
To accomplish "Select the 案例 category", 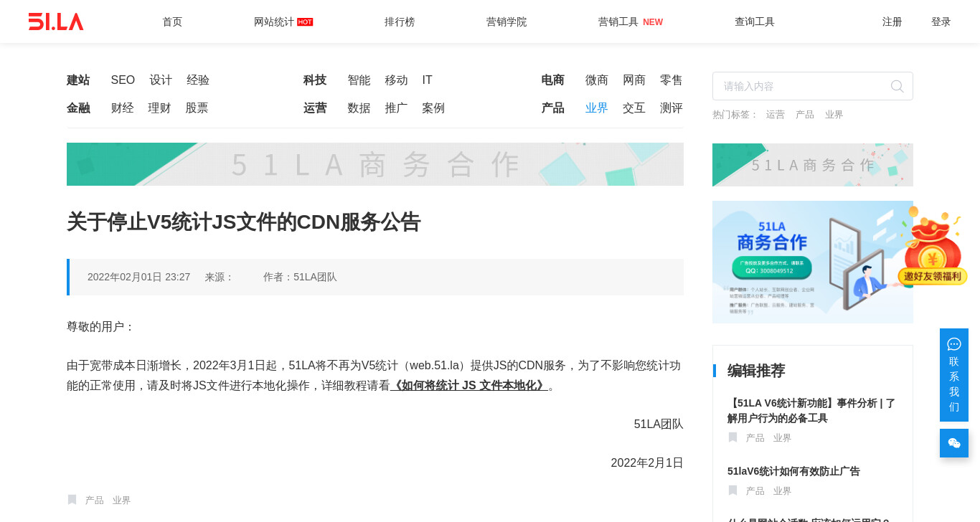I will coord(434,108).
